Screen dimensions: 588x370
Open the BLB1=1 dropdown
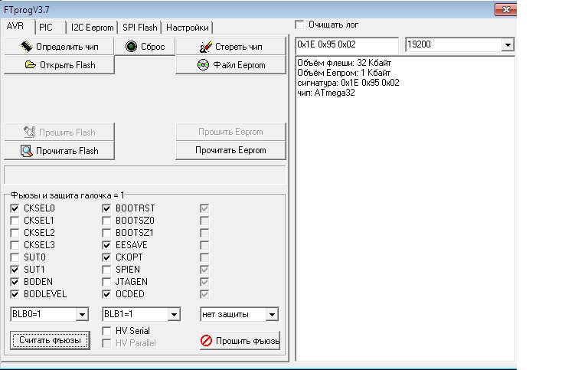(174, 314)
